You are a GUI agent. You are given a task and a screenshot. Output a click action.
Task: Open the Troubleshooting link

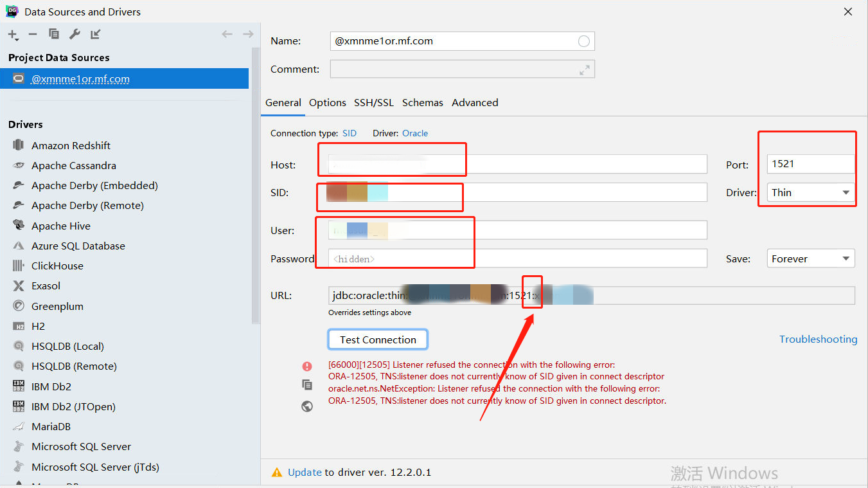coord(818,339)
